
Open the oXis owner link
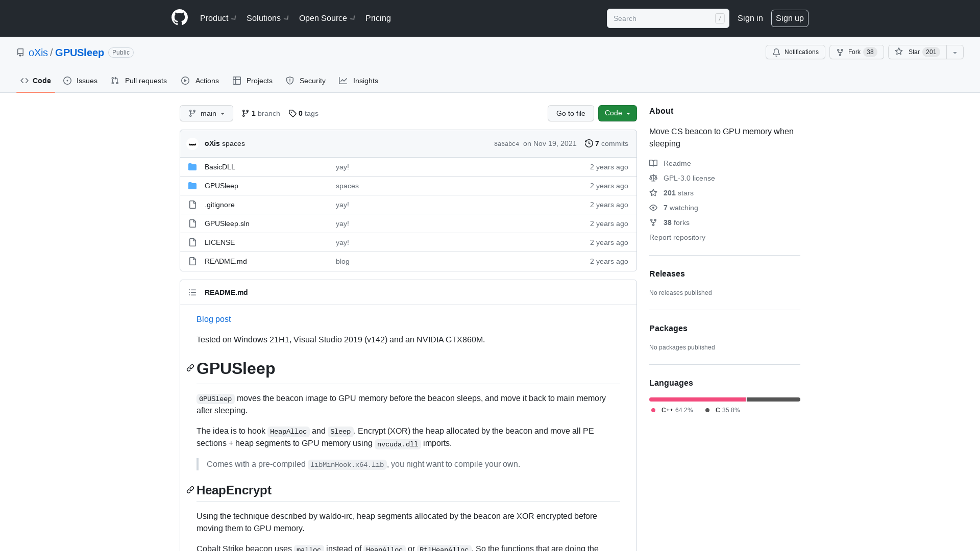(x=38, y=53)
